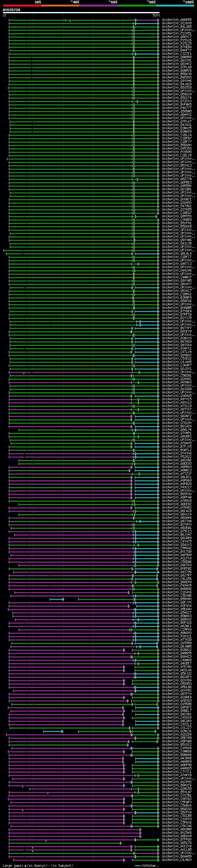Viewport: 197px width, 868px height.
Task: Select label UniRef100_Q7ZUI0
Action: 177,101
